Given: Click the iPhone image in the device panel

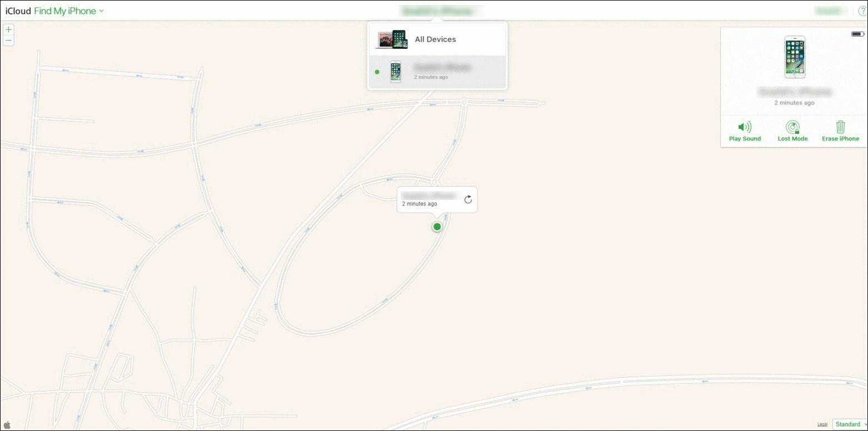Looking at the screenshot, I should tap(794, 57).
